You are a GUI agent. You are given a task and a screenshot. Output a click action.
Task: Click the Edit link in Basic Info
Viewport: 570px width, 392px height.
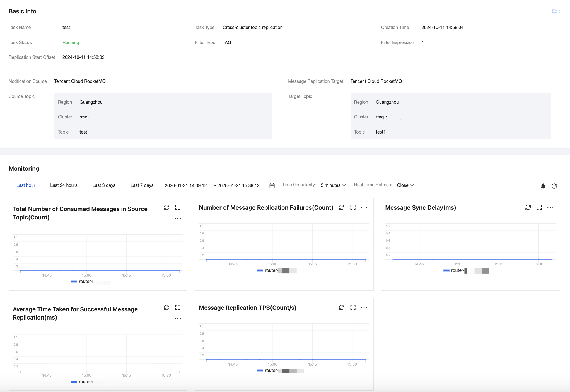(x=555, y=11)
